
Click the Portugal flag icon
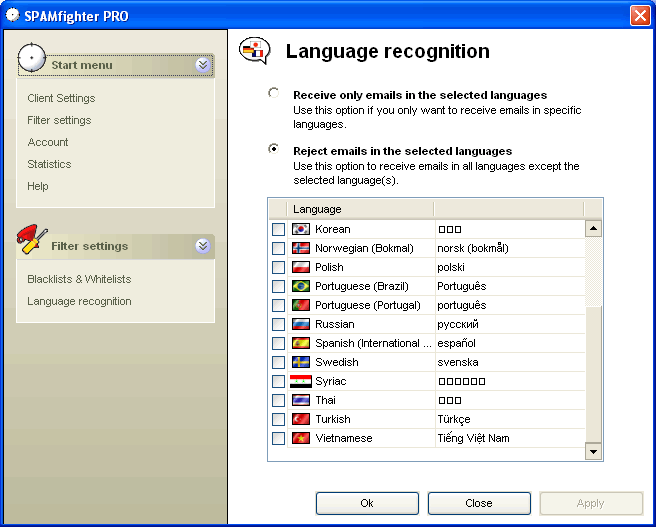(x=301, y=305)
